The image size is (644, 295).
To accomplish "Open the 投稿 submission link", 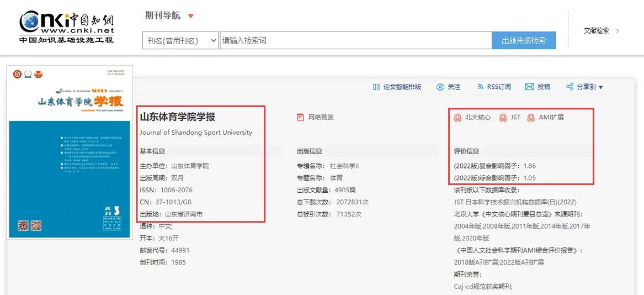I will [544, 87].
